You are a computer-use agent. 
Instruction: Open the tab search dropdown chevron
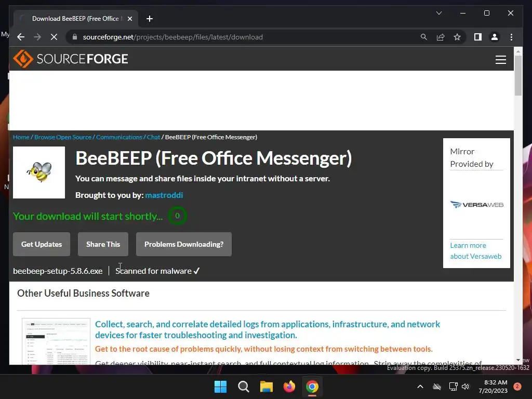coord(438,13)
